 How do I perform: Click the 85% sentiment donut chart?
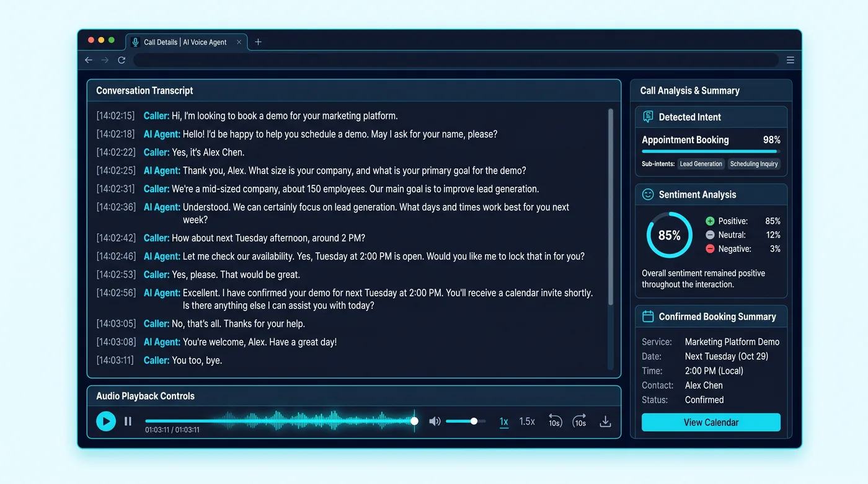click(x=670, y=235)
